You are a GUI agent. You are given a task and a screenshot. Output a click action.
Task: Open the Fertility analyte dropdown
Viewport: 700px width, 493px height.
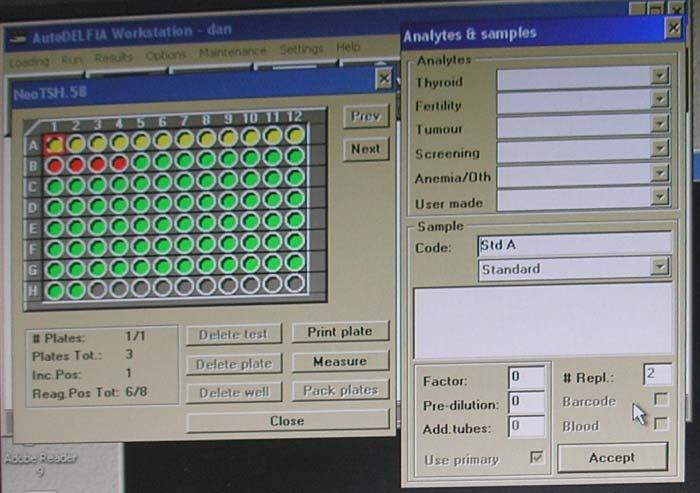[x=659, y=99]
